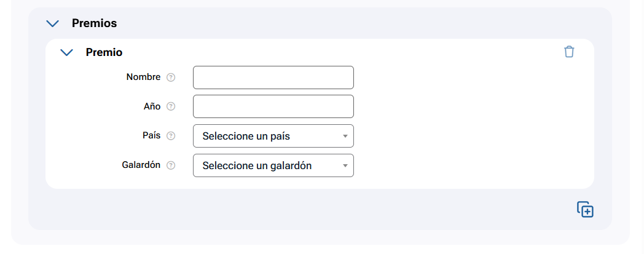Click the País field label

pos(151,136)
